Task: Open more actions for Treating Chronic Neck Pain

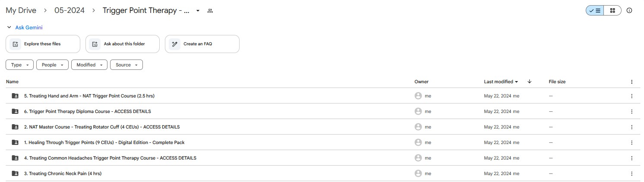Action: (x=631, y=174)
